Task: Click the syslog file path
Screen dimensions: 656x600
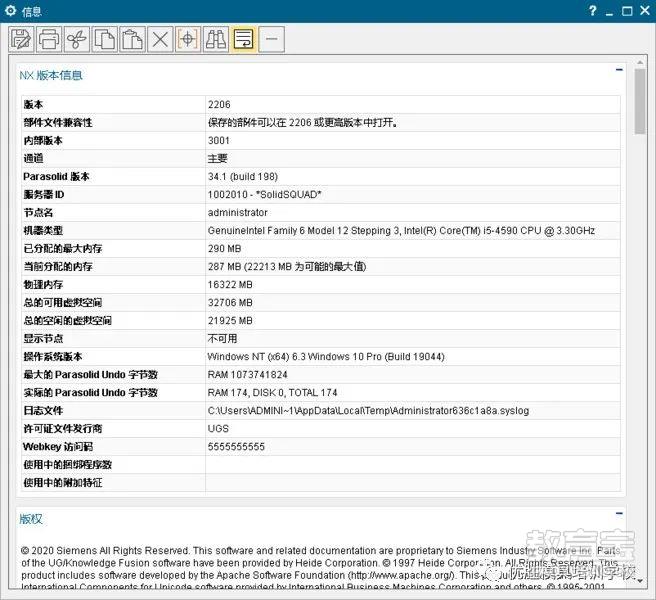Action: point(368,410)
